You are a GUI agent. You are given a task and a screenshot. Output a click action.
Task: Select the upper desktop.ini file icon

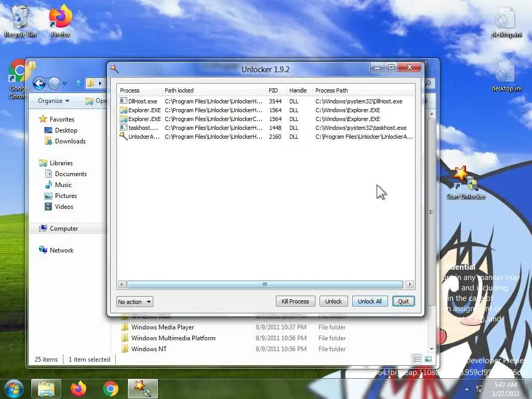tap(506, 22)
